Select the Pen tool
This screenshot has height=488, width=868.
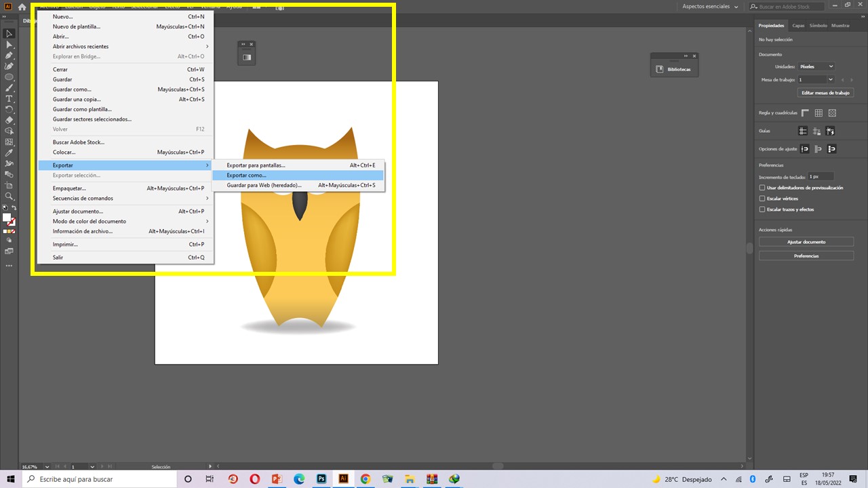[9, 56]
